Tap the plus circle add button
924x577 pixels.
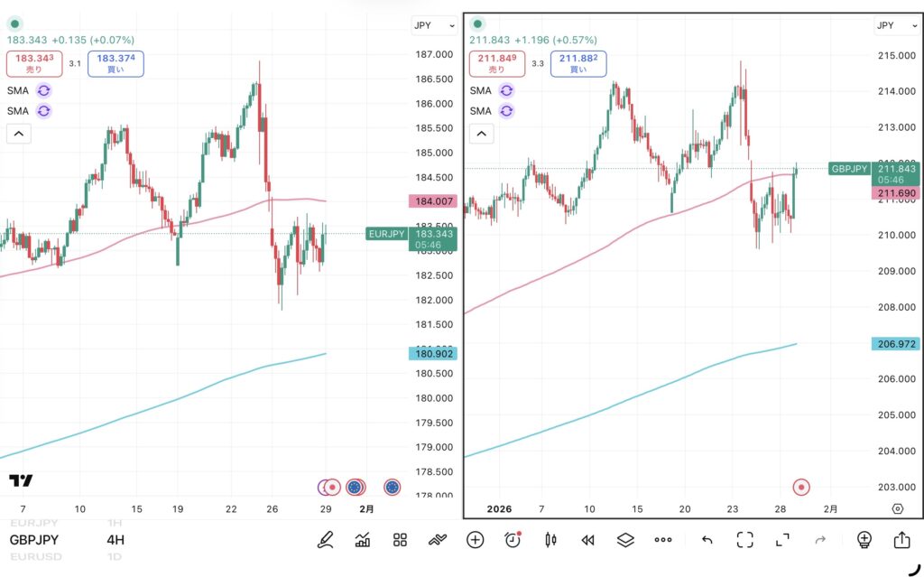click(476, 540)
